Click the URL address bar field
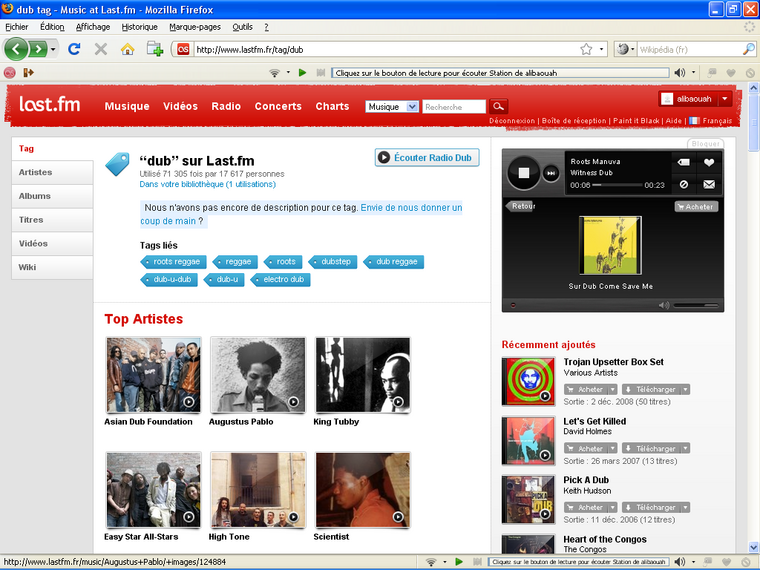The image size is (760, 570). [x=385, y=49]
